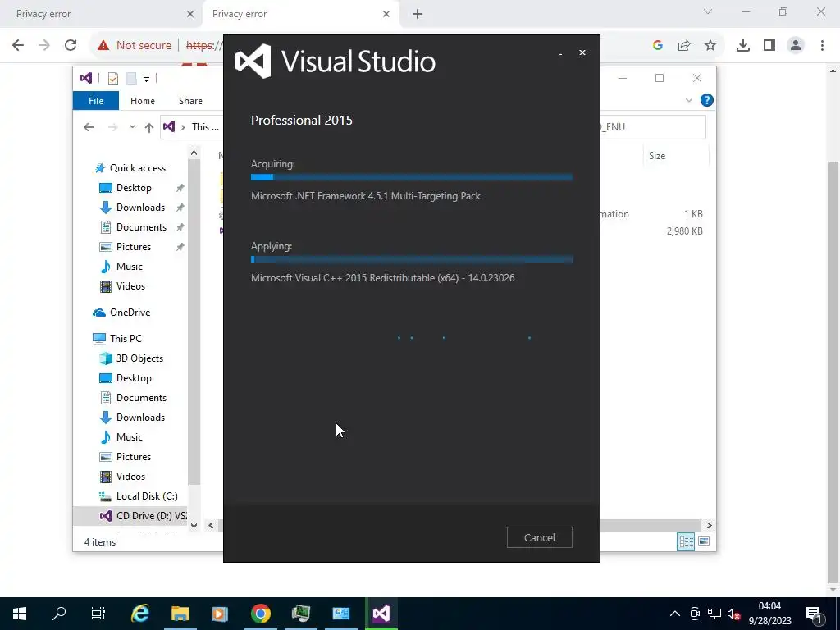Viewport: 840px width, 630px height.
Task: Click the Size column header
Action: (657, 156)
